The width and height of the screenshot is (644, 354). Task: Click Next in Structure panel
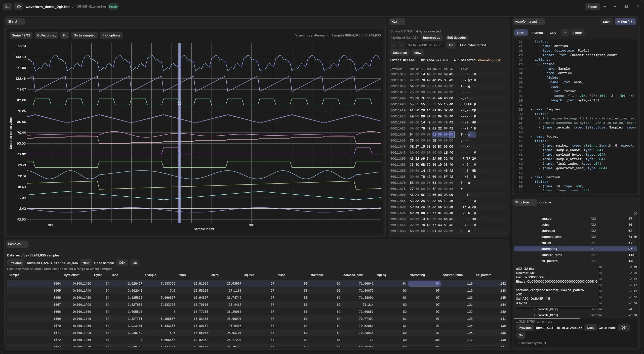pyautogui.click(x=590, y=328)
